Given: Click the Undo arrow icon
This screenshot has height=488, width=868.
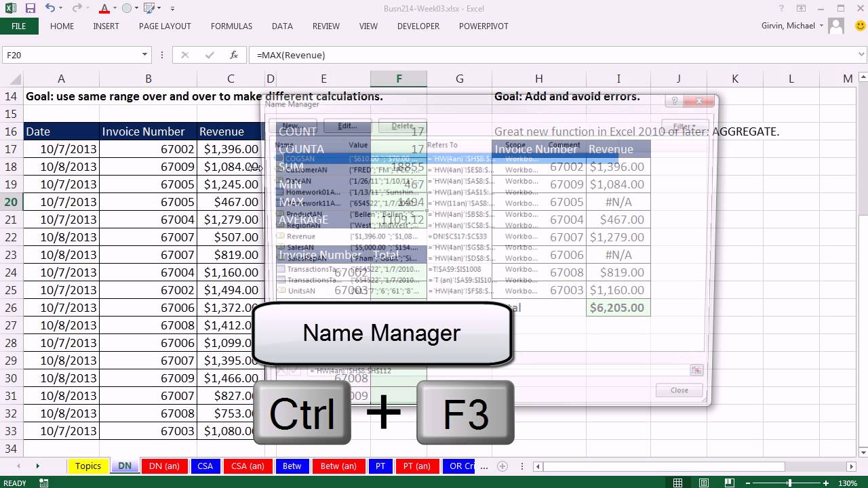Looking at the screenshot, I should pyautogui.click(x=50, y=9).
